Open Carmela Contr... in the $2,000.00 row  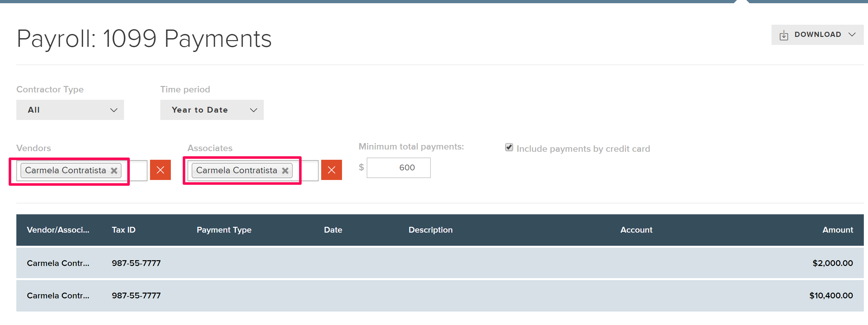pyautogui.click(x=58, y=263)
